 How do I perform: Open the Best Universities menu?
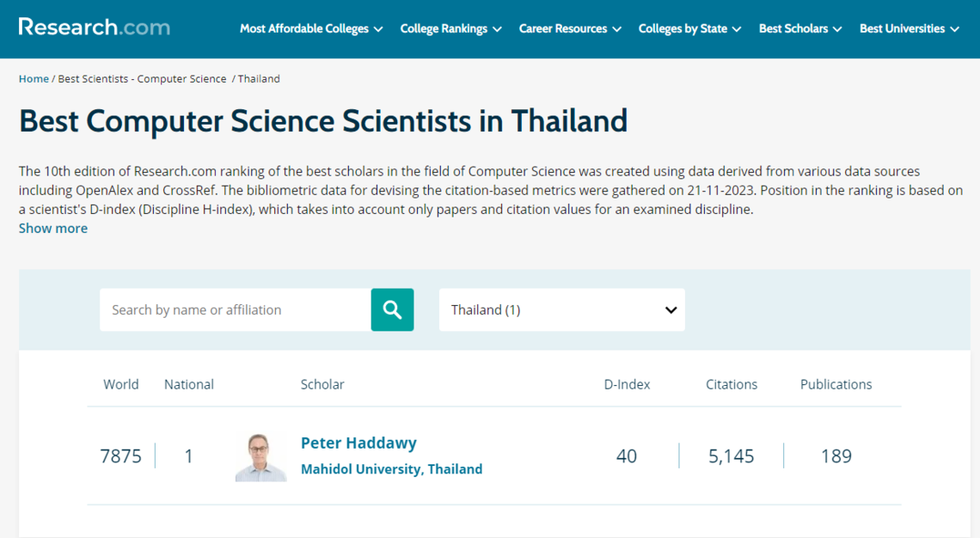click(x=909, y=28)
